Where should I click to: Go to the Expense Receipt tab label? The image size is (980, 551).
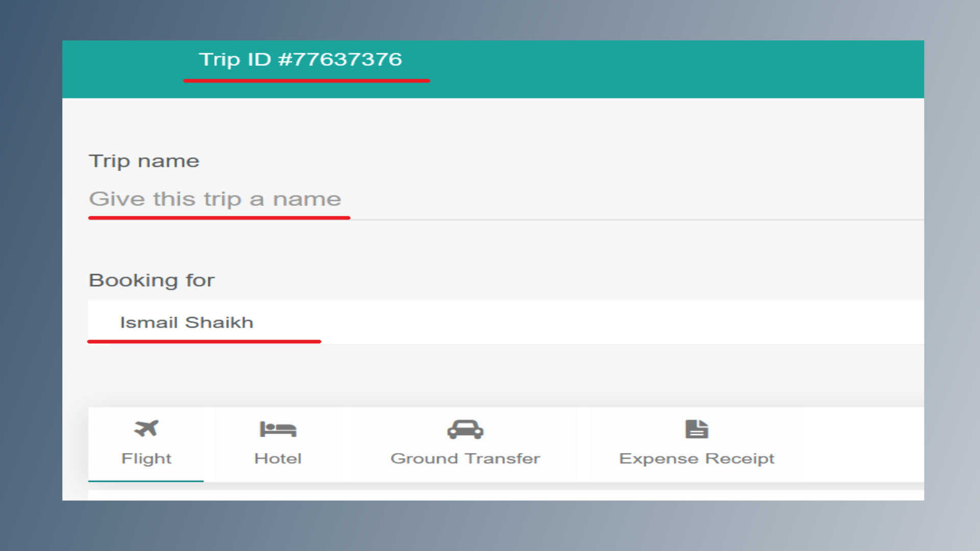click(x=697, y=458)
